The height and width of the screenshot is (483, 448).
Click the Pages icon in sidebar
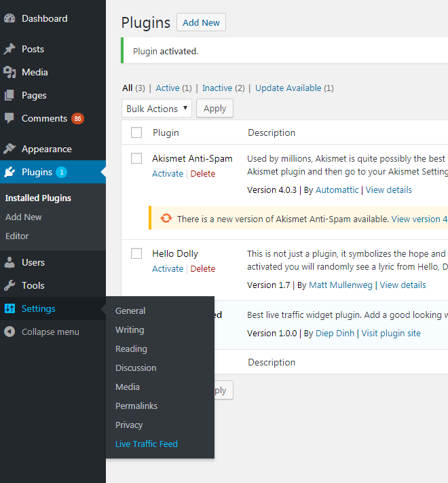click(10, 95)
